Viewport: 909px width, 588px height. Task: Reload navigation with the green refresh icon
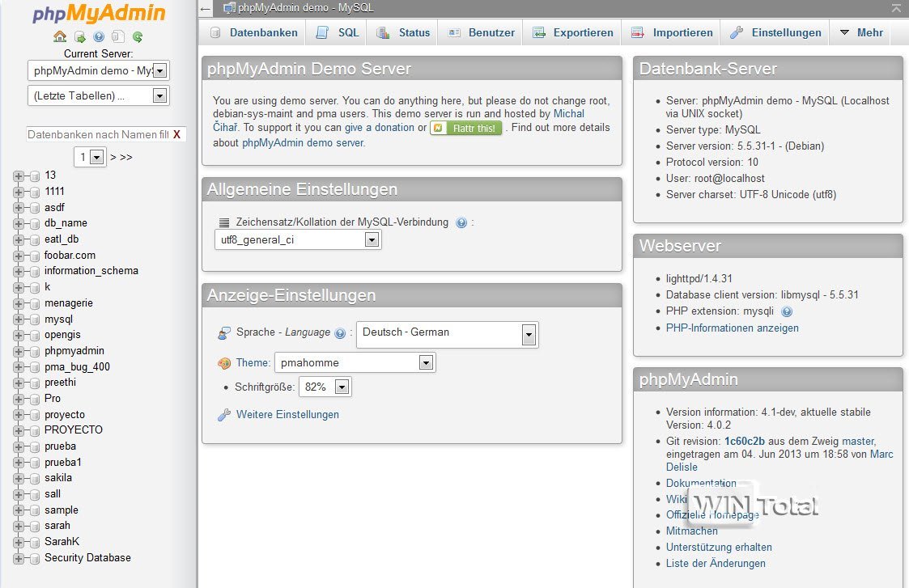138,37
